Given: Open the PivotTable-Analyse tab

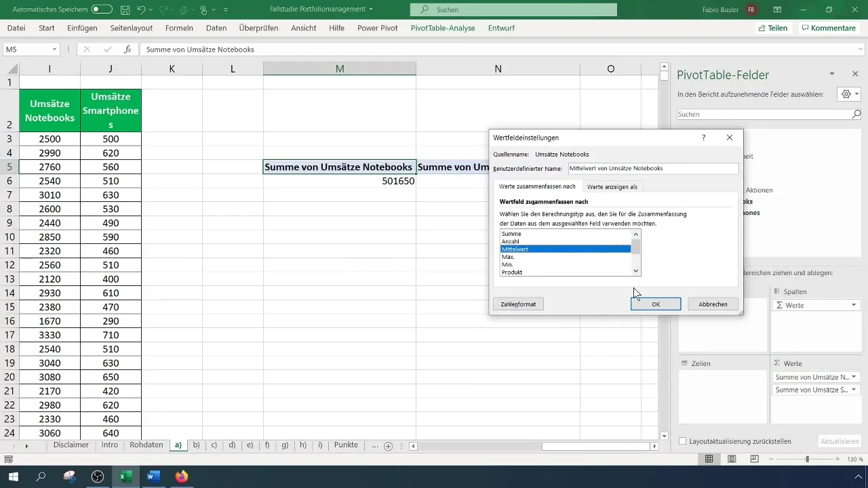Looking at the screenshot, I should [443, 28].
